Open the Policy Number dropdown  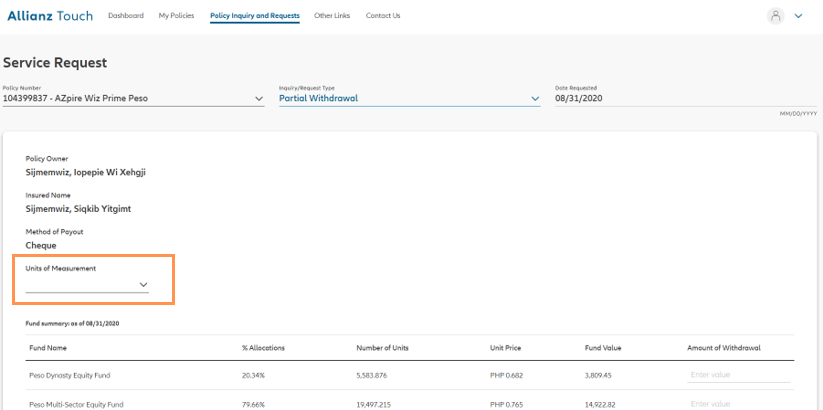coord(133,99)
